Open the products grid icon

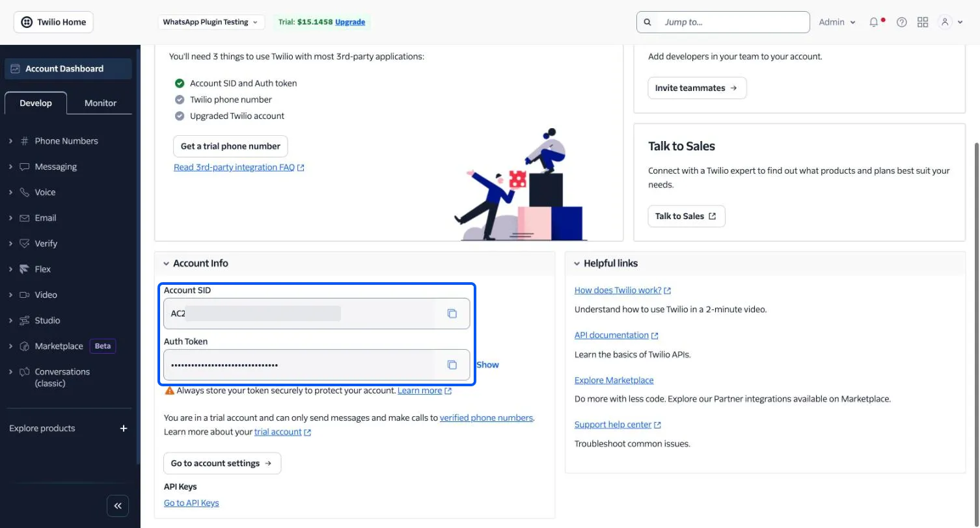tap(923, 22)
